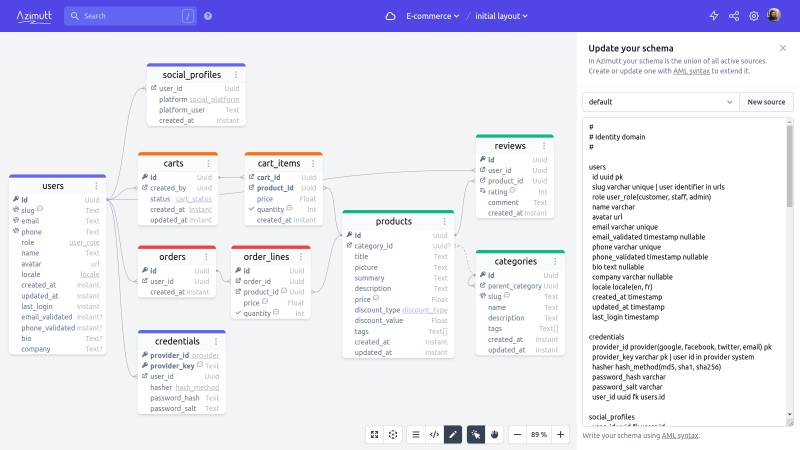Open the table list menu icon
Viewport: 800px width, 450px height.
[x=416, y=435]
